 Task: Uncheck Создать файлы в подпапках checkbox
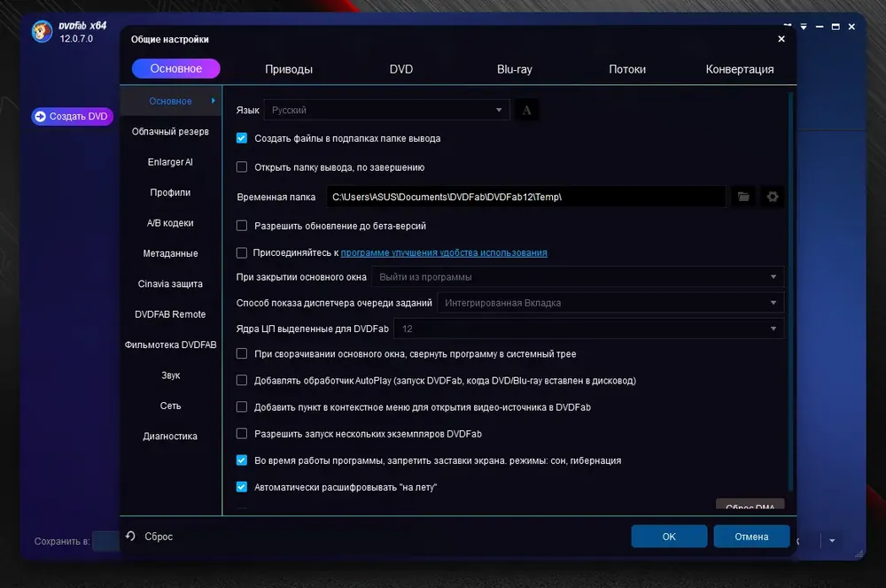coord(242,138)
